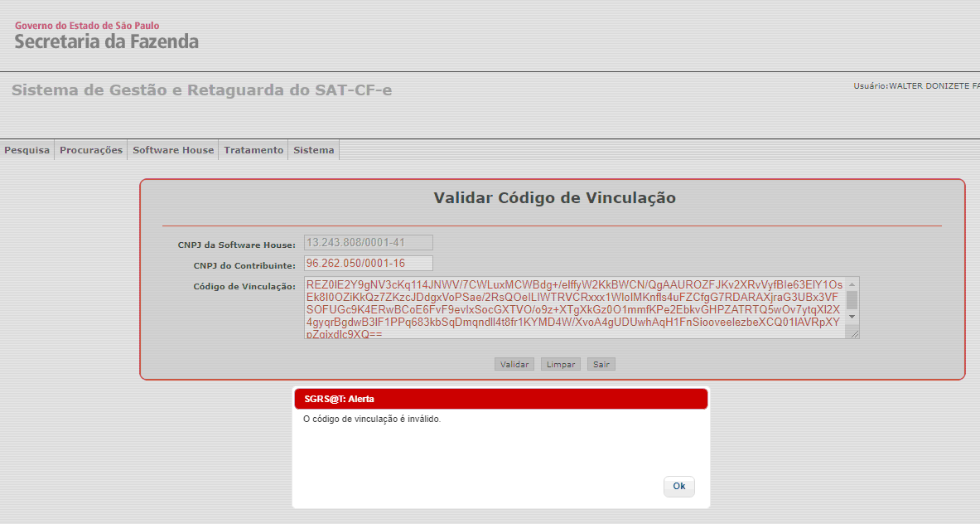Screen dimensions: 980x524
Task: Open the Pesquisa menu
Action: pyautogui.click(x=27, y=150)
